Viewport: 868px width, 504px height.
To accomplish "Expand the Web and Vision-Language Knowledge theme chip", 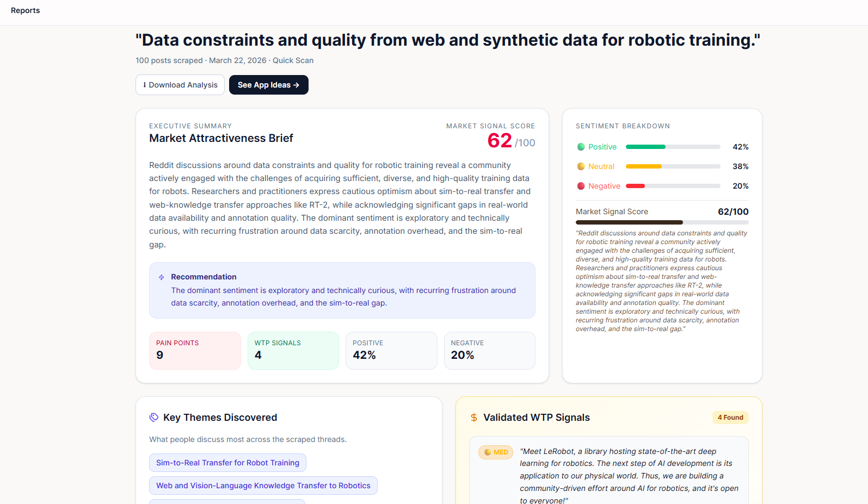I will coord(263,486).
